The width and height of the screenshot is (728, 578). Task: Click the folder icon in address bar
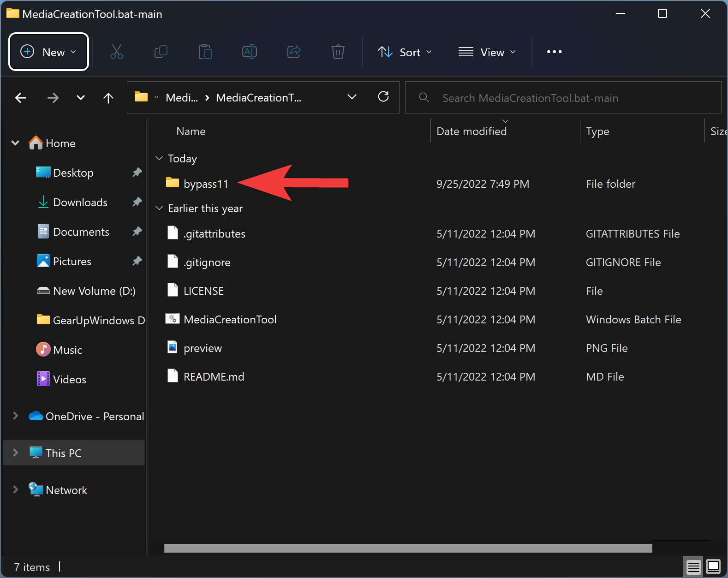click(141, 97)
